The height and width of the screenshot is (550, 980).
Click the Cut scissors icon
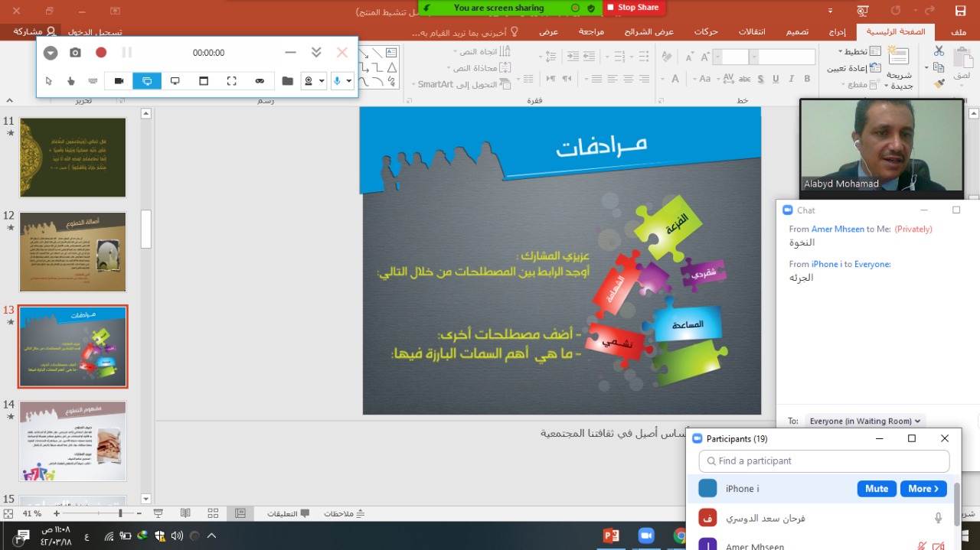click(x=939, y=50)
